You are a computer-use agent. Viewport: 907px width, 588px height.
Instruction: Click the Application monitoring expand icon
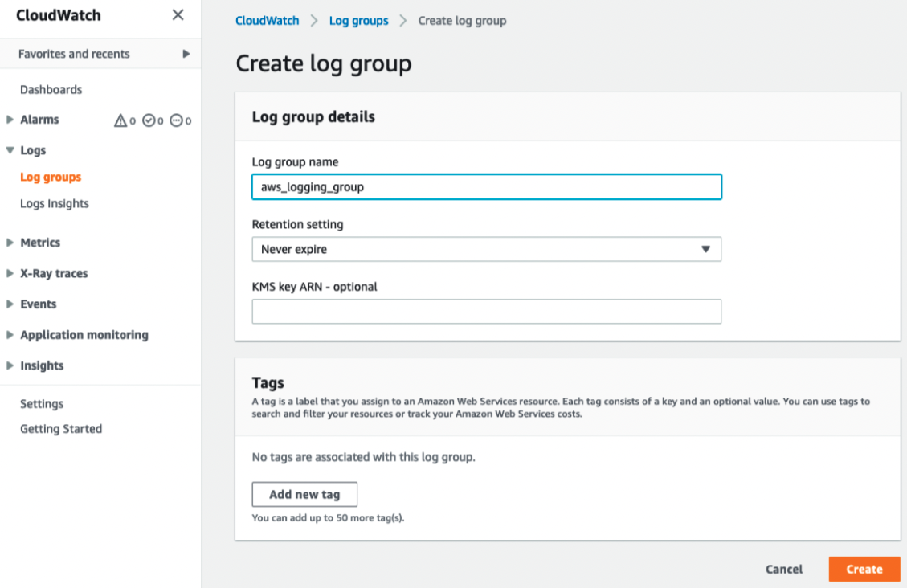(10, 334)
